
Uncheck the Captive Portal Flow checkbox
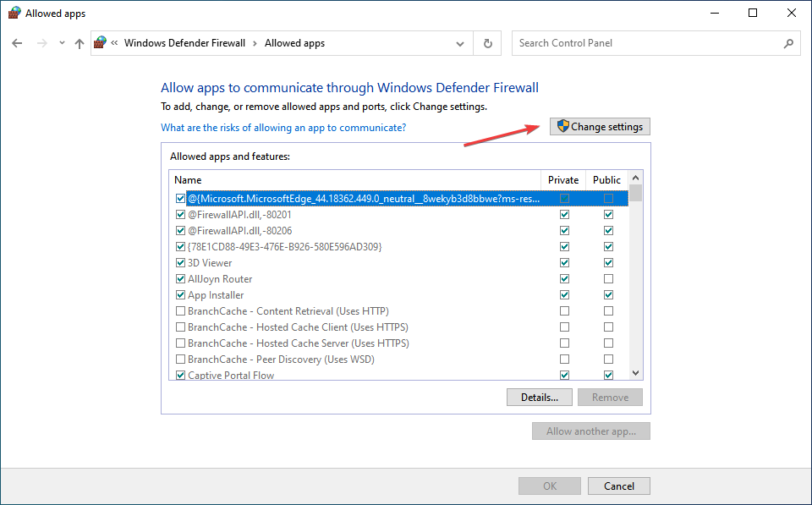point(180,375)
